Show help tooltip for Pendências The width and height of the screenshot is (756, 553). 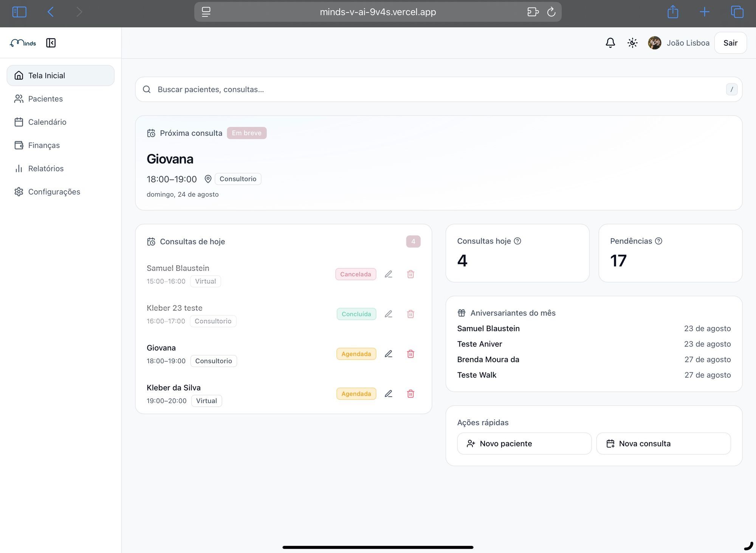click(x=658, y=241)
